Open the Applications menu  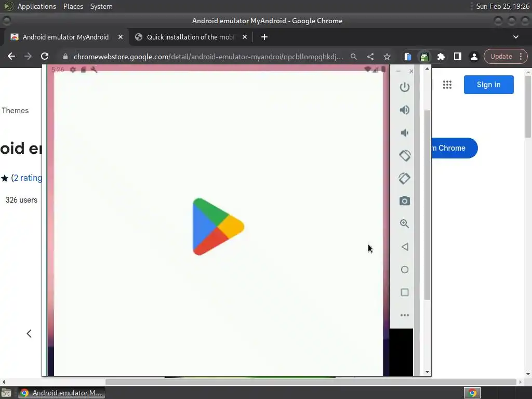pyautogui.click(x=37, y=6)
